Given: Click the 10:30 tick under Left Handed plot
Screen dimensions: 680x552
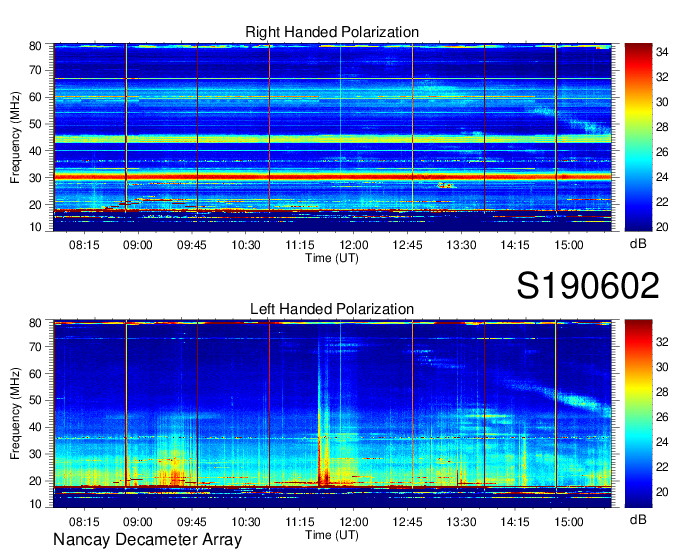Looking at the screenshot, I should click(246, 522).
